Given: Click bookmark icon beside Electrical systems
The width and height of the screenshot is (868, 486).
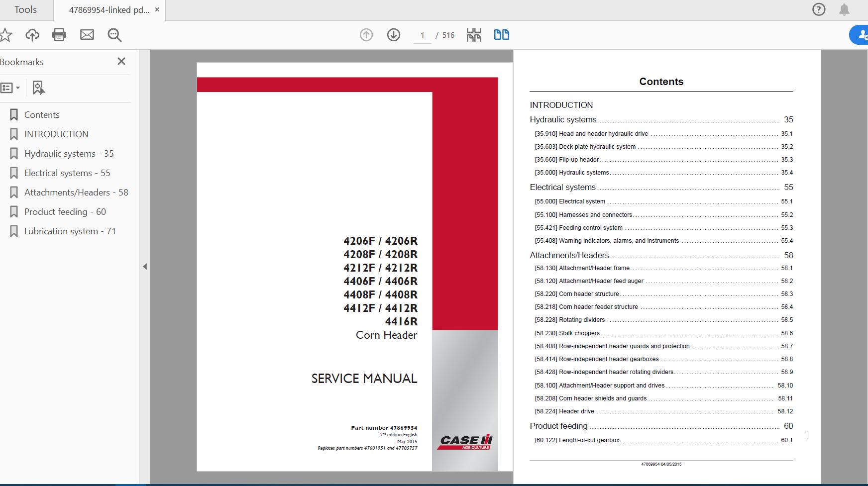Looking at the screenshot, I should 14,173.
